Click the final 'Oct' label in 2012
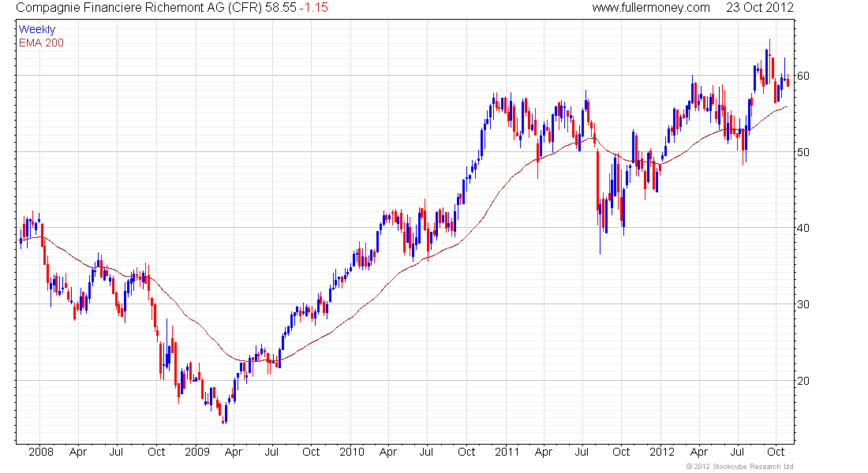The width and height of the screenshot is (868, 473). coord(776,452)
